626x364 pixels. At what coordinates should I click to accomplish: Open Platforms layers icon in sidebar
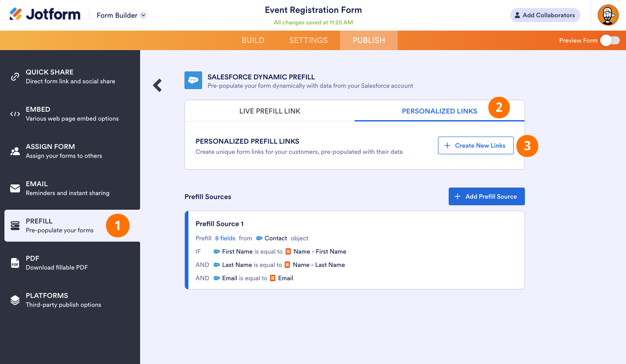(15, 300)
